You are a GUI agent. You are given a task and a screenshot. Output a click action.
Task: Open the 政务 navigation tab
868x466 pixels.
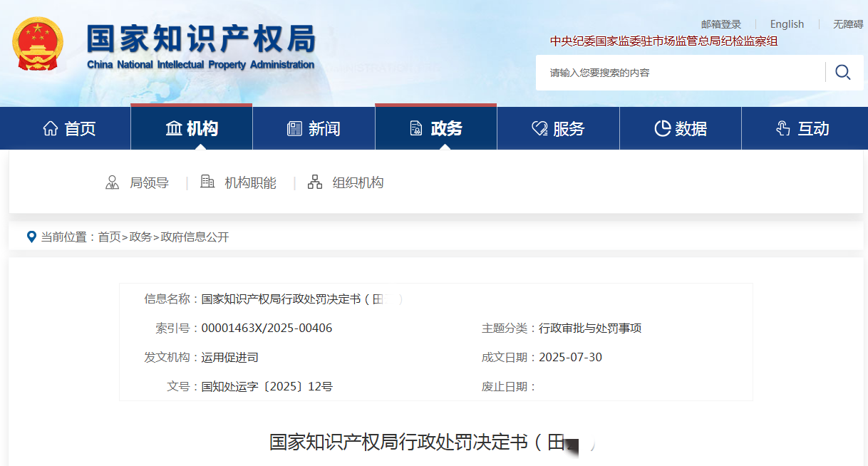436,128
